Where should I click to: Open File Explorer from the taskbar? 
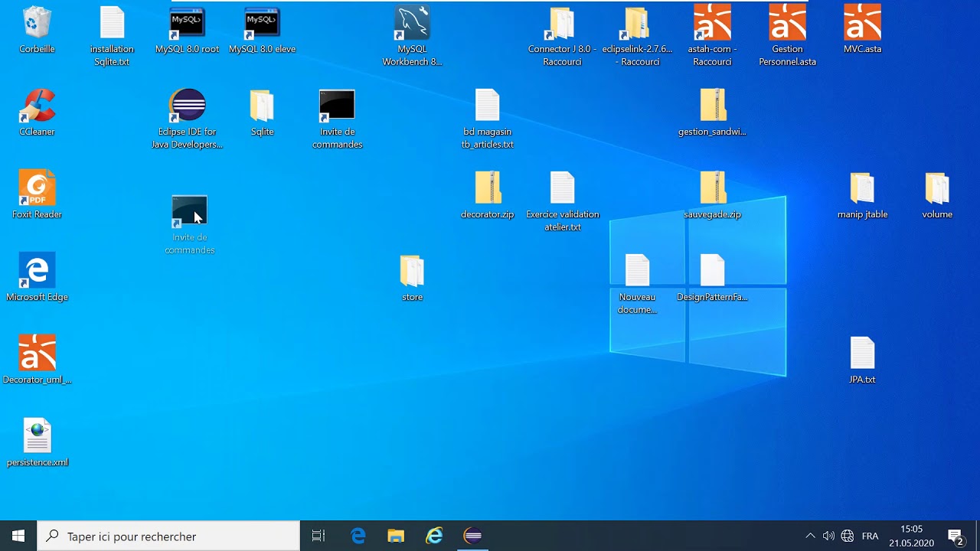click(x=396, y=536)
